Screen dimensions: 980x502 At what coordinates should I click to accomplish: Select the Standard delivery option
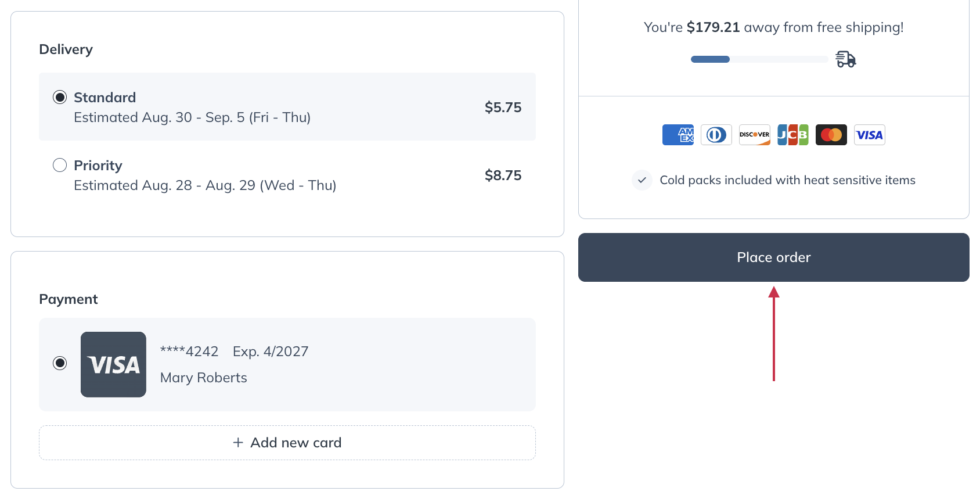(60, 97)
